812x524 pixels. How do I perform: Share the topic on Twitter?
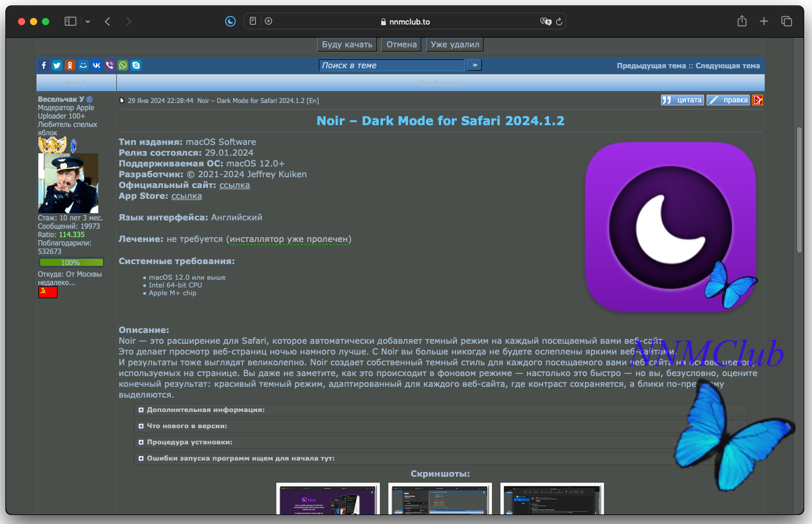coord(57,65)
